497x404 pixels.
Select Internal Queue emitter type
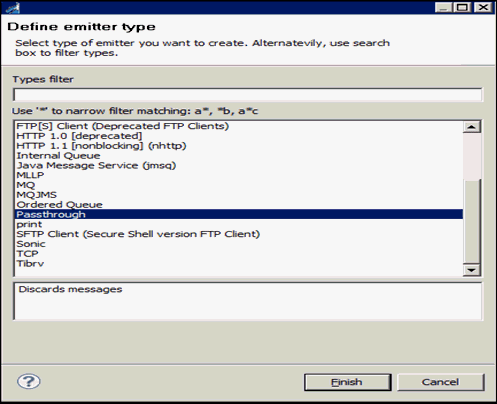coord(58,156)
